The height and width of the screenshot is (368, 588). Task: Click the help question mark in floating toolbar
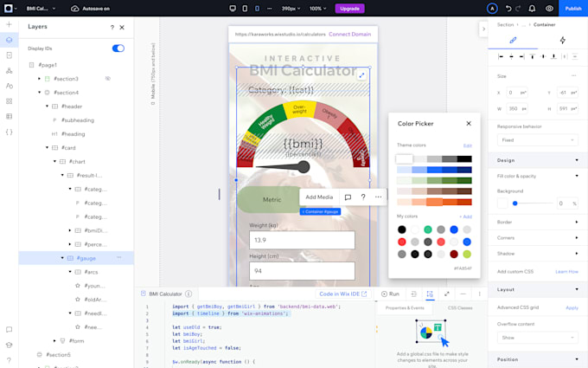[363, 197]
